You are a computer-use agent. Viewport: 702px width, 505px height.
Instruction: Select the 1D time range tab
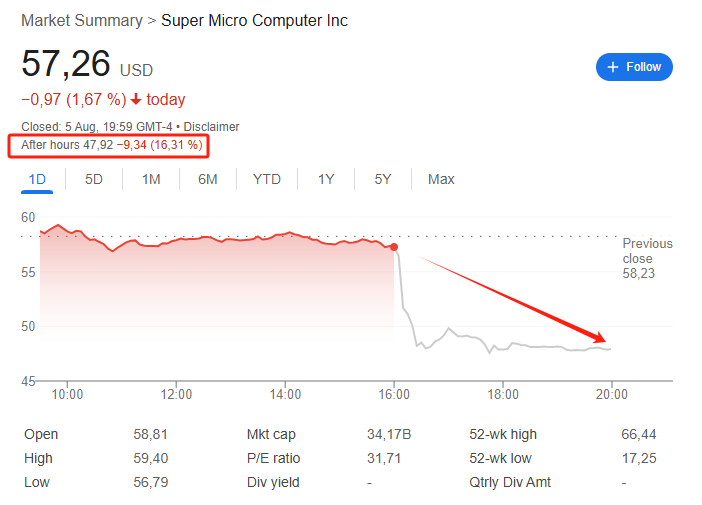(38, 179)
